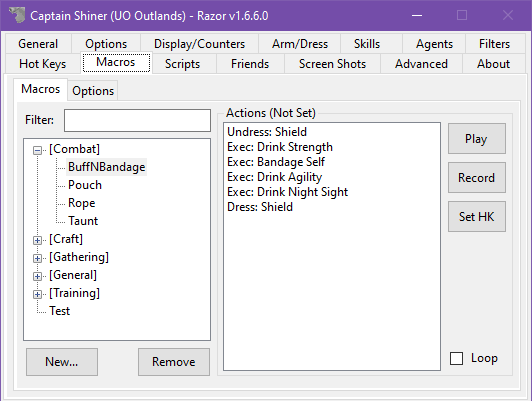Open the Scripts tab
Image resolution: width=532 pixels, height=401 pixels.
click(183, 64)
